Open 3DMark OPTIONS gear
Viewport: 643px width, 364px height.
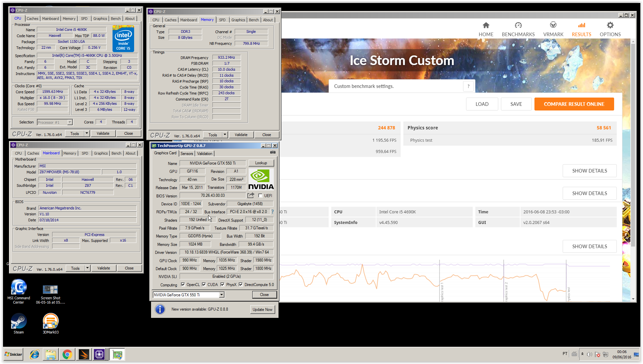610,29
